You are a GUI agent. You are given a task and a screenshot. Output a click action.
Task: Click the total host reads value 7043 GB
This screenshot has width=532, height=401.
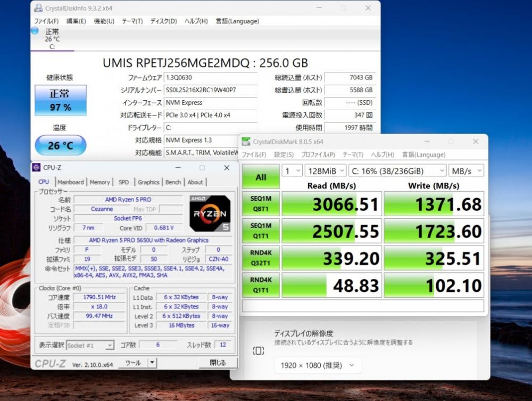coord(350,77)
